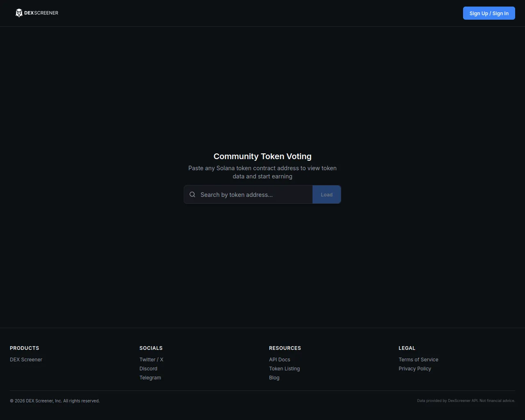Go to the Telegram link
525x420 pixels.
click(x=150, y=378)
